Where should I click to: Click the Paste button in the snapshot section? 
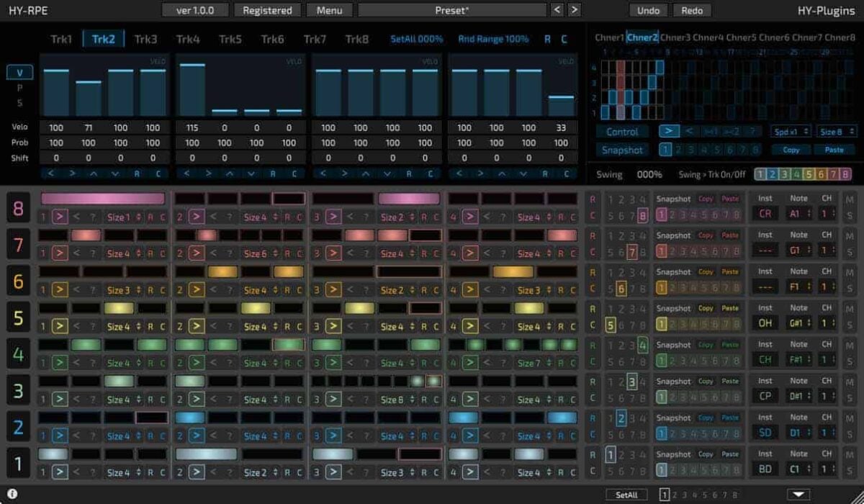(x=834, y=150)
